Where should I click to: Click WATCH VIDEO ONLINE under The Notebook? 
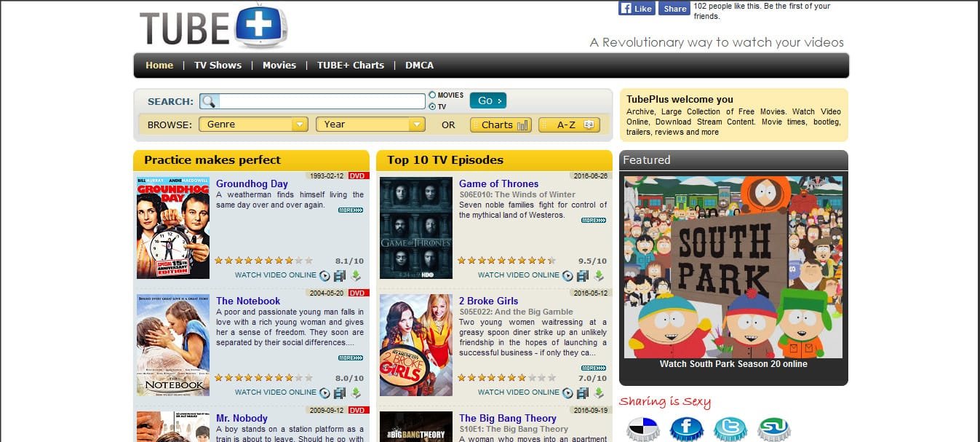276,392
